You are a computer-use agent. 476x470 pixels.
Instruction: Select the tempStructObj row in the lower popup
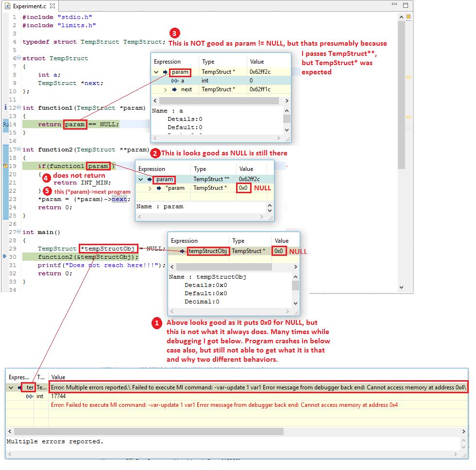pos(234,251)
